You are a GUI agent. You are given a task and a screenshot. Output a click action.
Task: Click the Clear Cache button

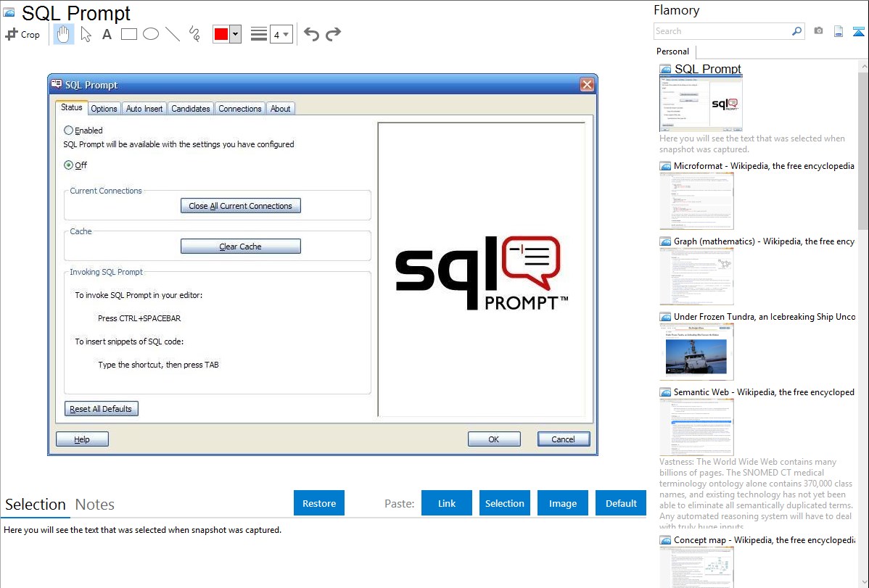click(x=241, y=246)
